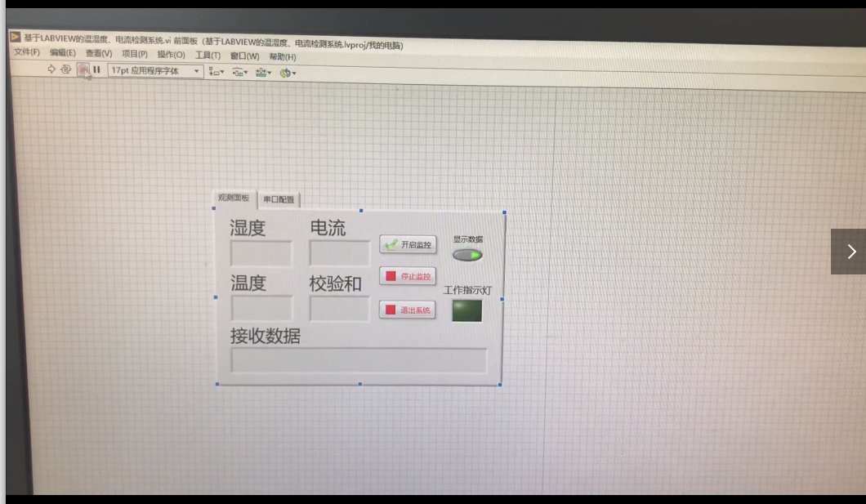Toggle the 显示数据 switch
866x504 pixels.
tap(467, 255)
